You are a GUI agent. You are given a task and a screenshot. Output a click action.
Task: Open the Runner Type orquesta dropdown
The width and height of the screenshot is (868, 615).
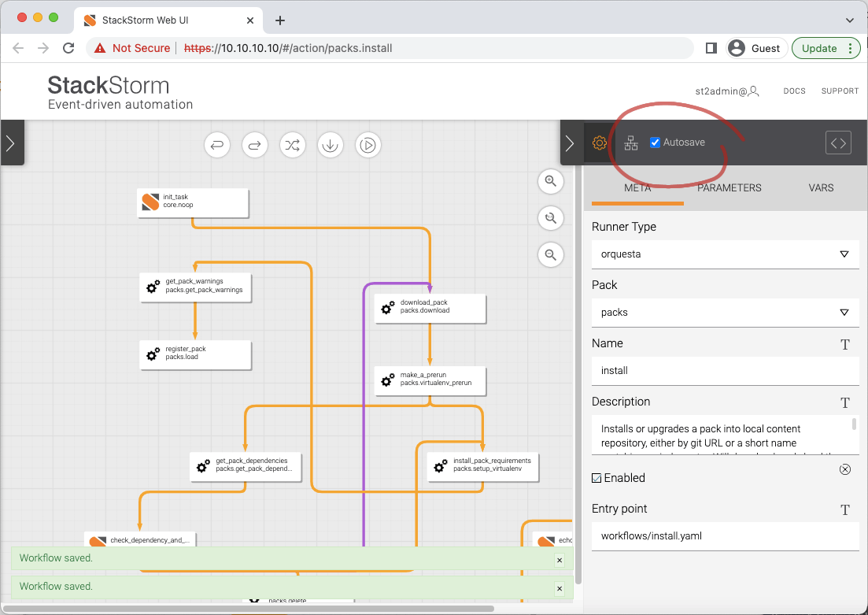(x=726, y=254)
